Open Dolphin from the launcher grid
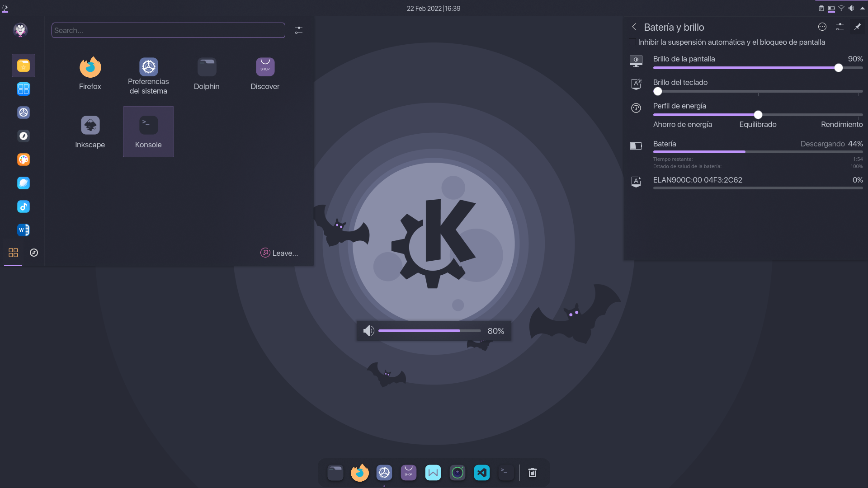 [x=207, y=74]
